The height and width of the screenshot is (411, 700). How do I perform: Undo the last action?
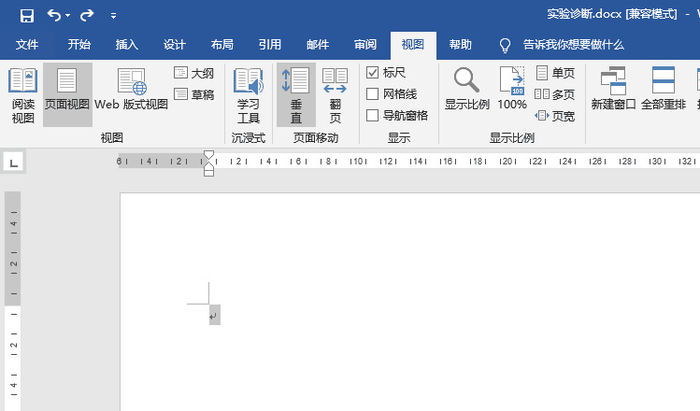tap(54, 16)
